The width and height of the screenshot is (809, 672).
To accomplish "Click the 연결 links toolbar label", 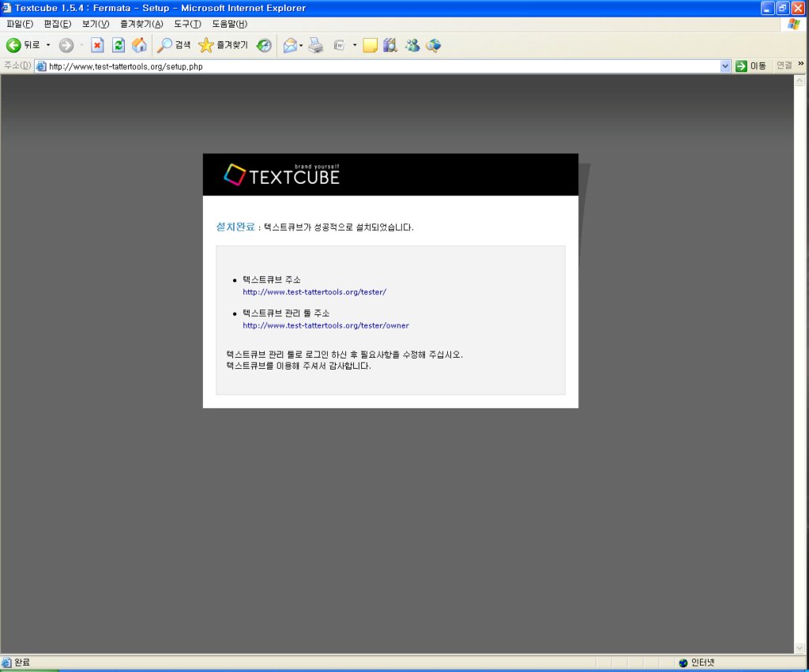I will (785, 66).
